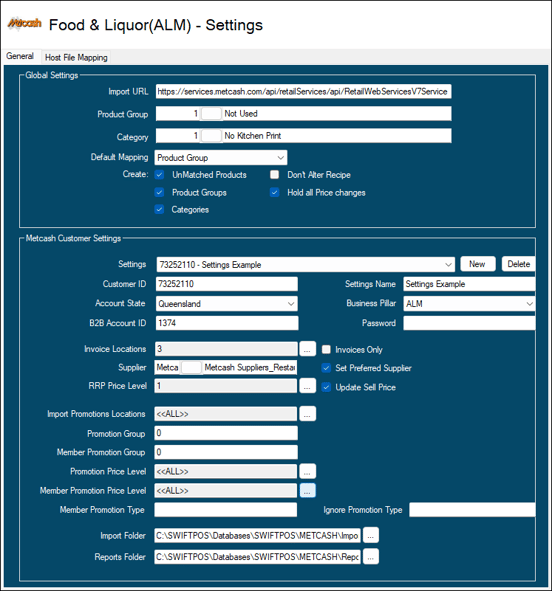Select the General tab
Viewport: 552px width, 591px height.
(20, 56)
